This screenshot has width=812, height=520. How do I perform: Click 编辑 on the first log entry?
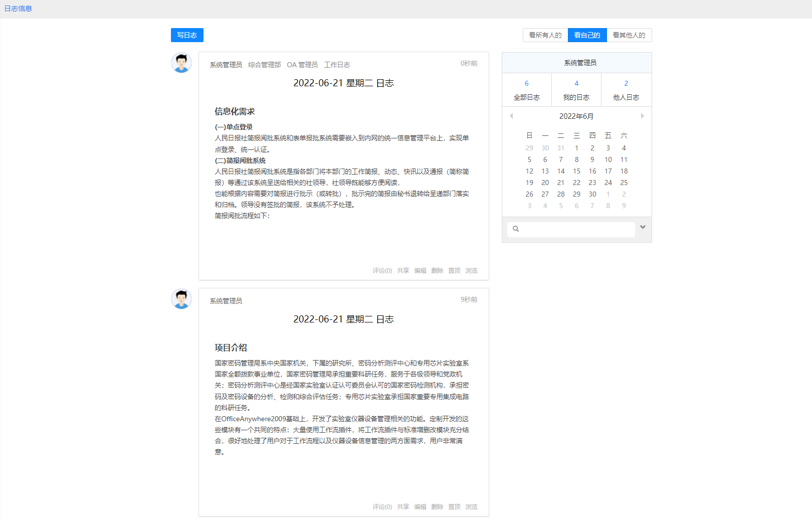coord(420,271)
